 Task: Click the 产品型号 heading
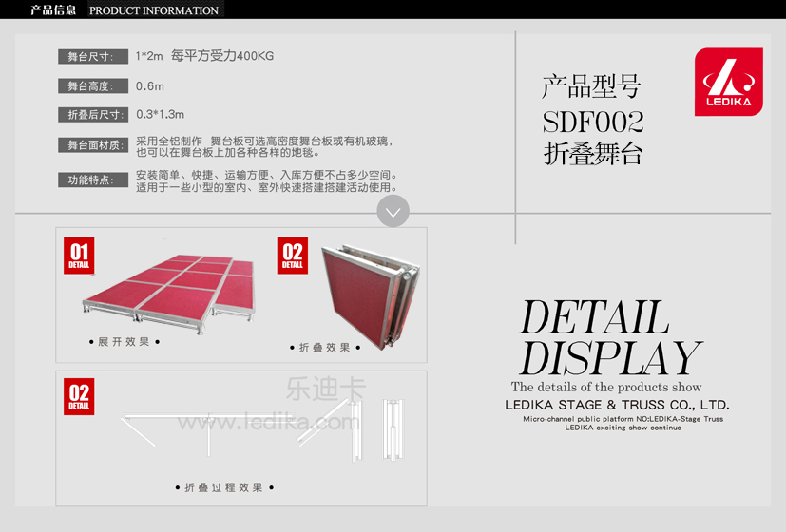pyautogui.click(x=591, y=86)
